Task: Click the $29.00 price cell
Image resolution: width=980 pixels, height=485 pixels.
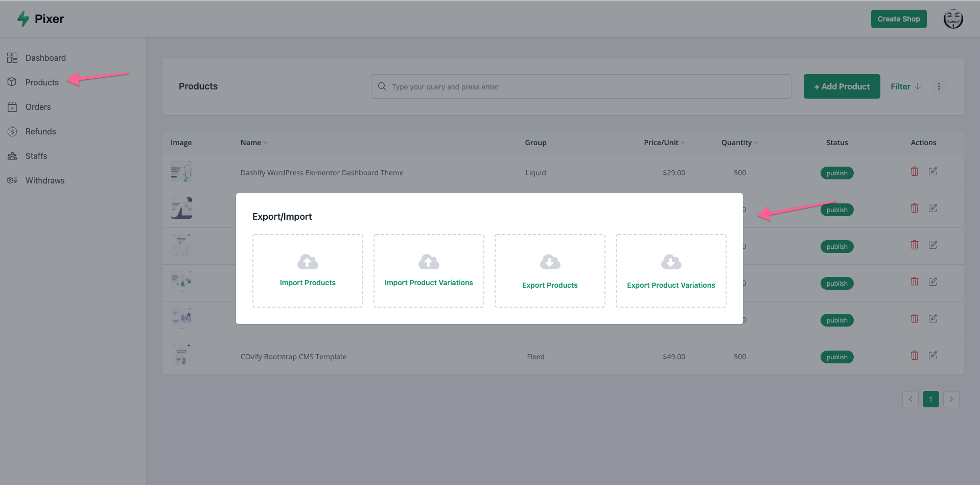Action: 674,173
